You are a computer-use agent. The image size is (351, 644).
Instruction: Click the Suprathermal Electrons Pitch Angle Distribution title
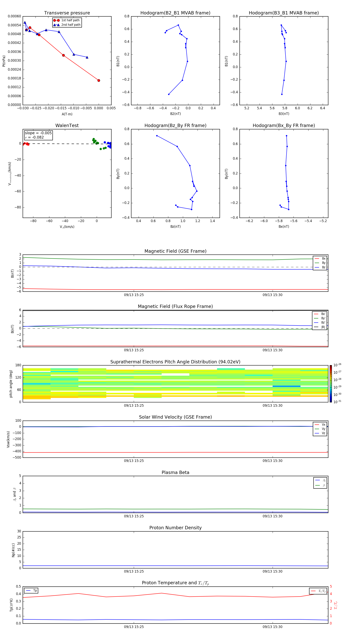pyautogui.click(x=175, y=362)
